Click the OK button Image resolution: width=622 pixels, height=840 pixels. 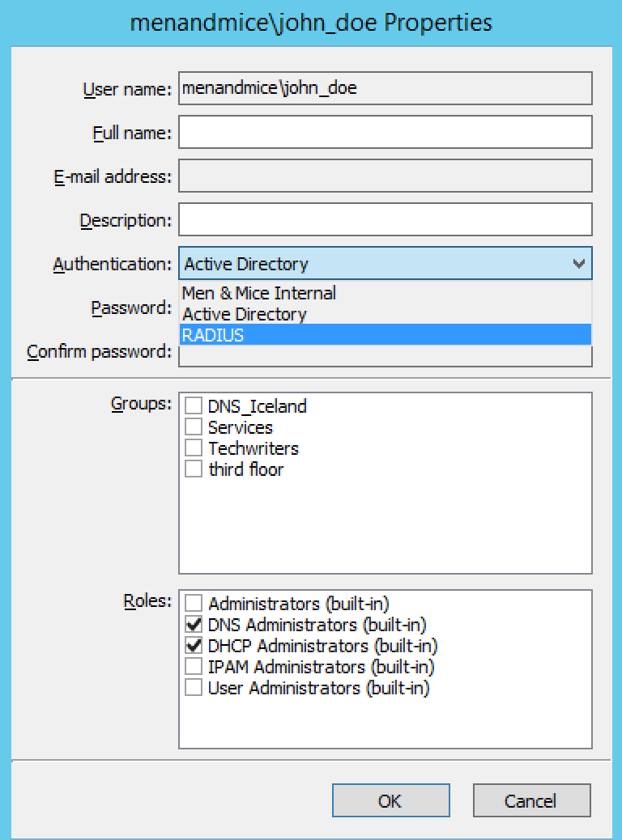390,800
